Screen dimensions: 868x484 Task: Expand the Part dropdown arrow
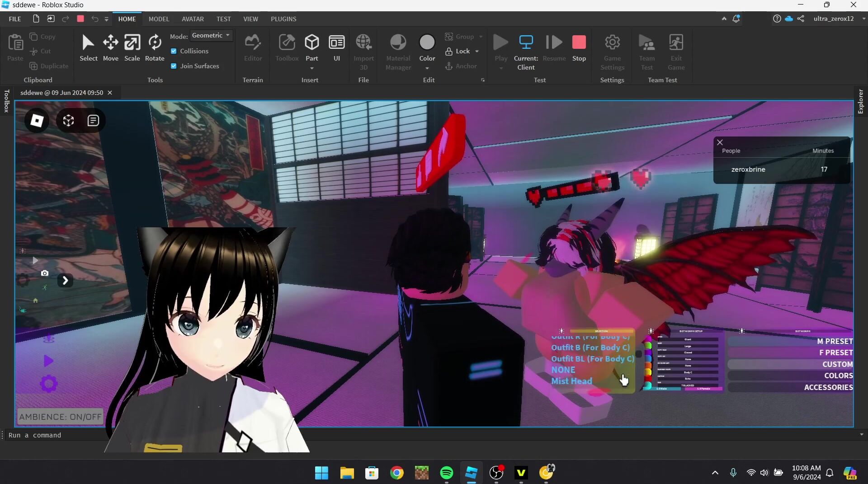(x=312, y=68)
